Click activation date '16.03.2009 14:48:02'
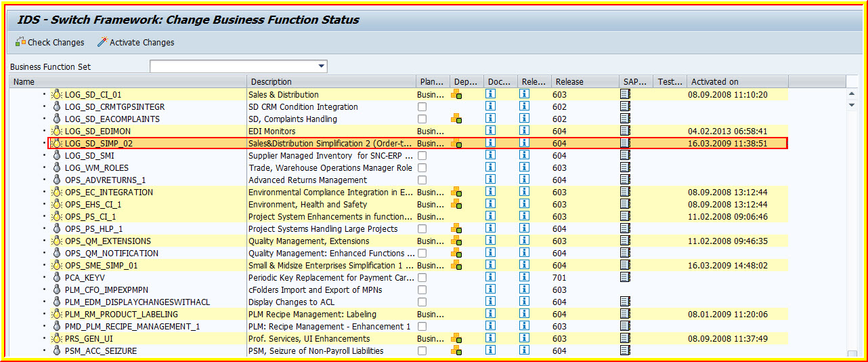 pyautogui.click(x=728, y=266)
